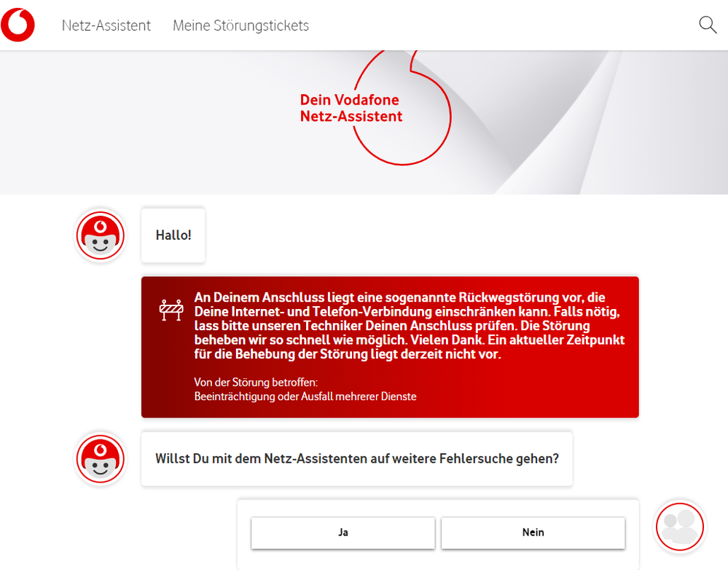This screenshot has width=728, height=570.
Task: Answer Nein to decline further troubleshooting
Action: pyautogui.click(x=533, y=533)
